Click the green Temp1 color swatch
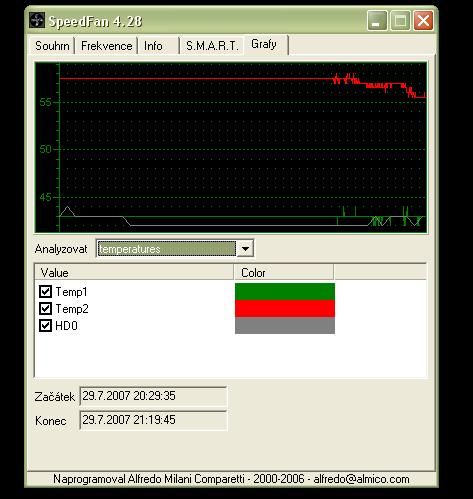 click(x=285, y=291)
